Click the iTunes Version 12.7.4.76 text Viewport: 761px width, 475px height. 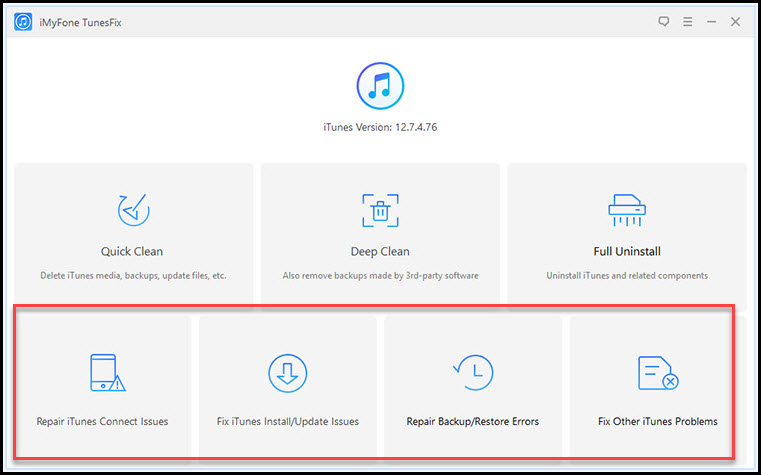(380, 130)
